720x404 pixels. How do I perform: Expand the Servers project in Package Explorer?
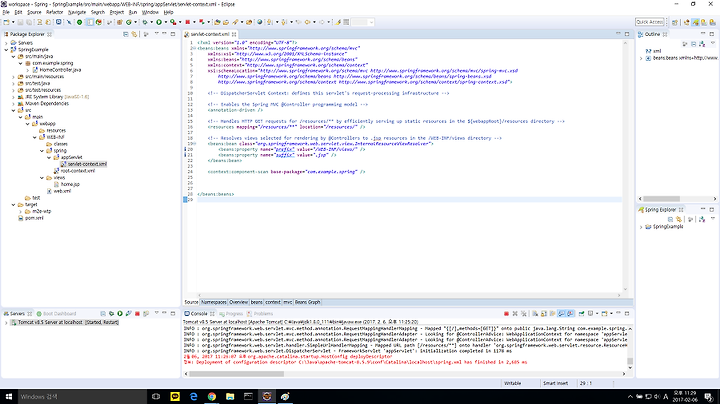6,43
